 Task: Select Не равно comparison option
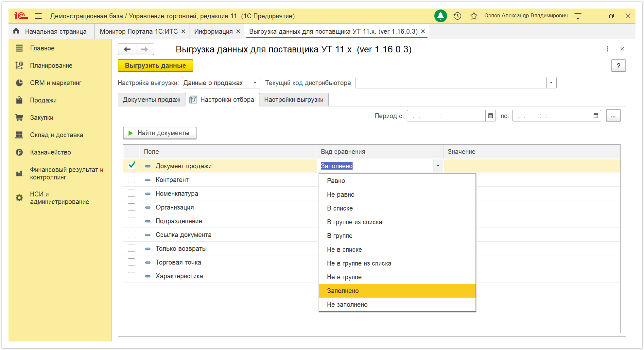tap(397, 194)
